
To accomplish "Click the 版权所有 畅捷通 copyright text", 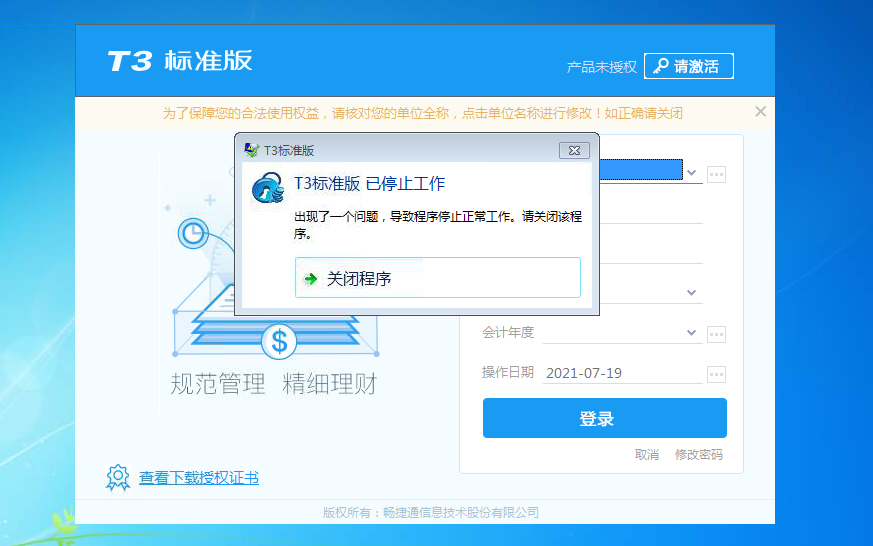I will (x=431, y=513).
